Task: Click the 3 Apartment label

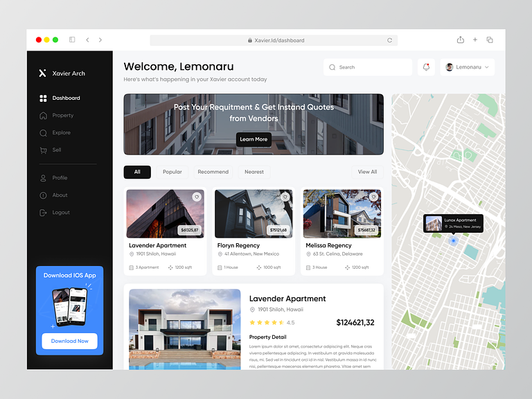Action: tap(147, 267)
